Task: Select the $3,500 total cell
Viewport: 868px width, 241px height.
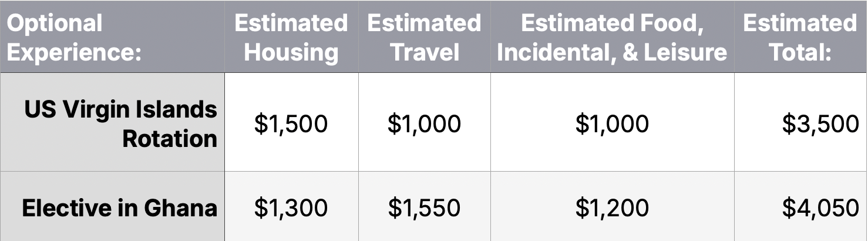Action: click(801, 122)
